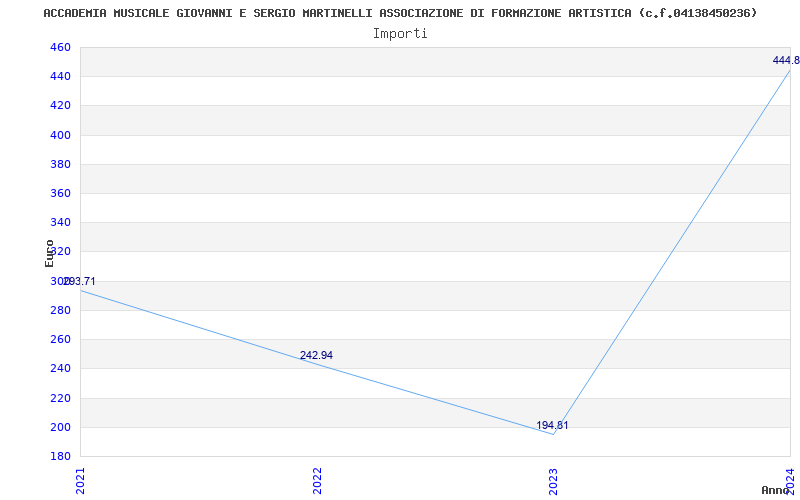The height and width of the screenshot is (500, 800).
Task: Click the 180 y-axis tick label
Action: tap(60, 456)
